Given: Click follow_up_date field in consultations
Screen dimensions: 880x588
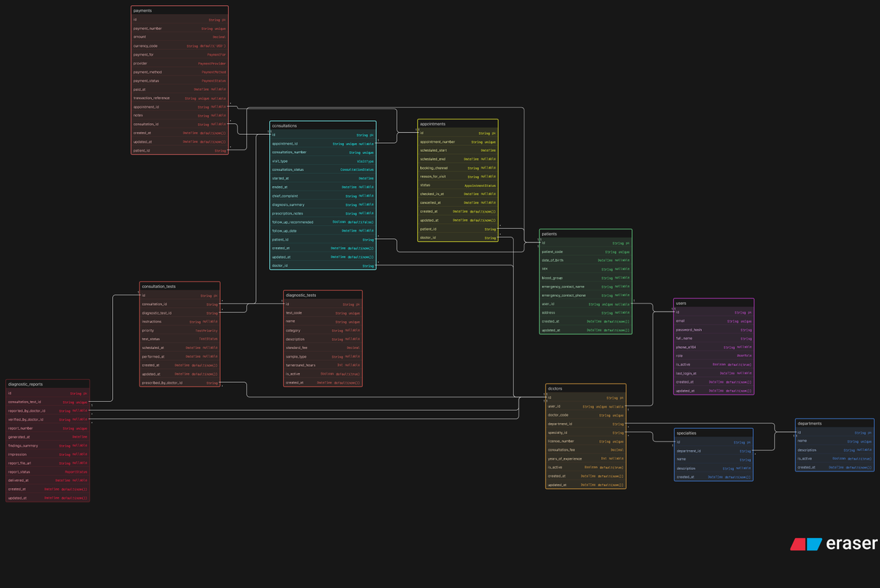Looking at the screenshot, I should pyautogui.click(x=323, y=231).
